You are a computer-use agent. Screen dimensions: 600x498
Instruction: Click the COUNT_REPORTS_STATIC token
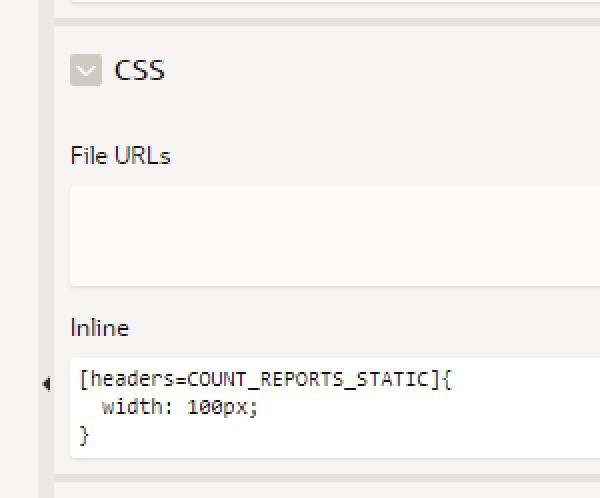pyautogui.click(x=308, y=379)
